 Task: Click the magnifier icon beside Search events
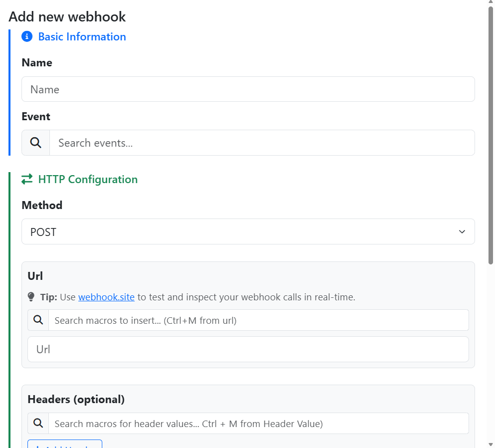click(x=36, y=143)
